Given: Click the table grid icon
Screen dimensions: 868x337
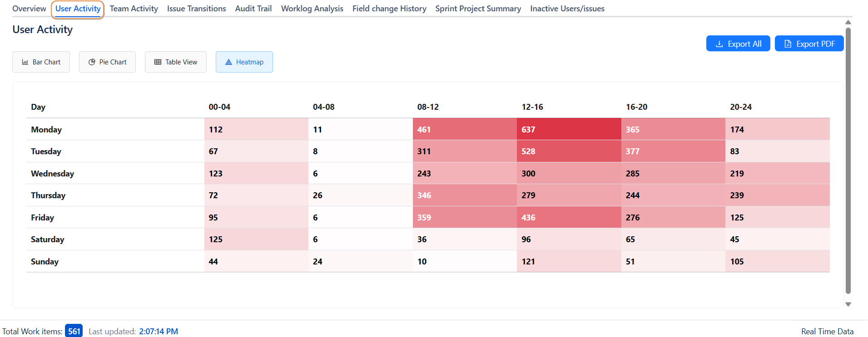Looking at the screenshot, I should 158,62.
